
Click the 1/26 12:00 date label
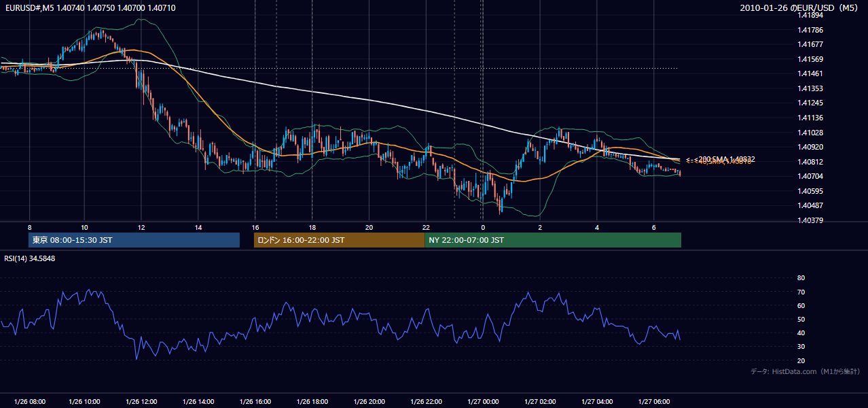point(141,401)
